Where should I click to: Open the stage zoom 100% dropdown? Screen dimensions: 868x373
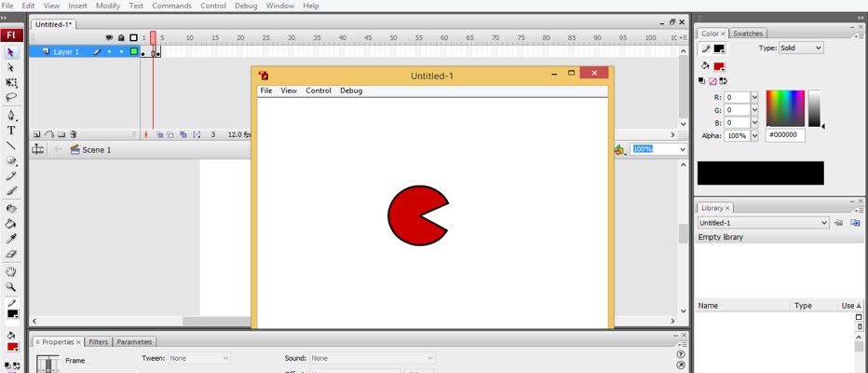(683, 149)
